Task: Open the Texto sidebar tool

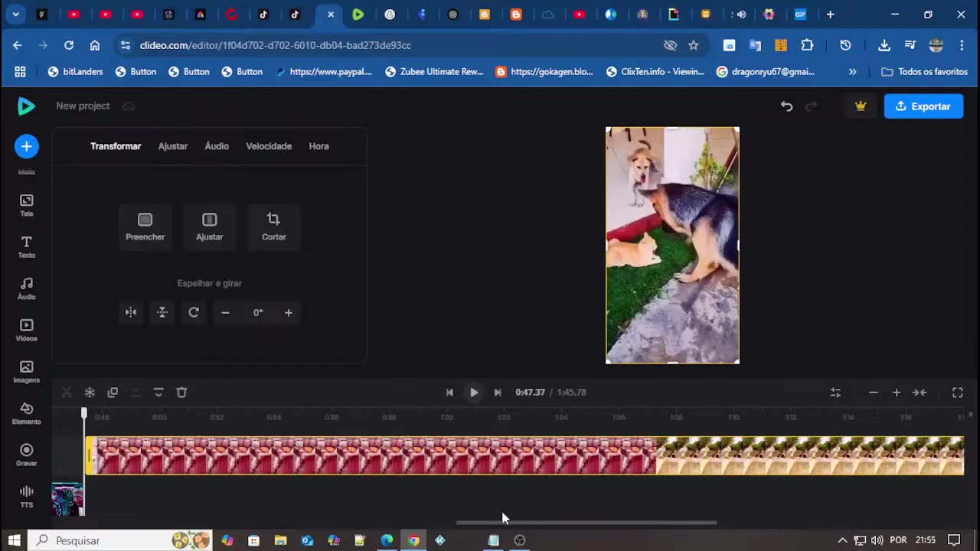Action: pos(26,246)
